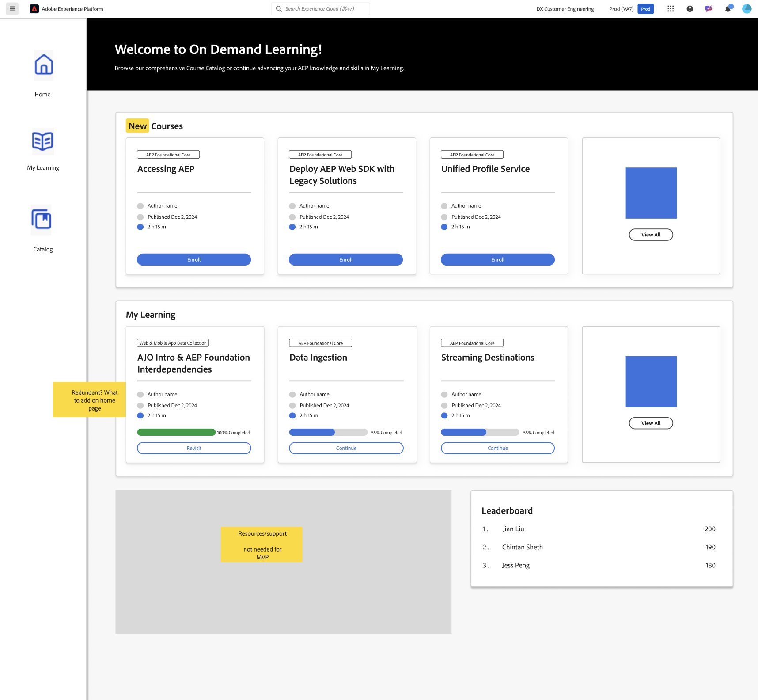Click the Welcome to On Demand Learning heading

pos(218,49)
